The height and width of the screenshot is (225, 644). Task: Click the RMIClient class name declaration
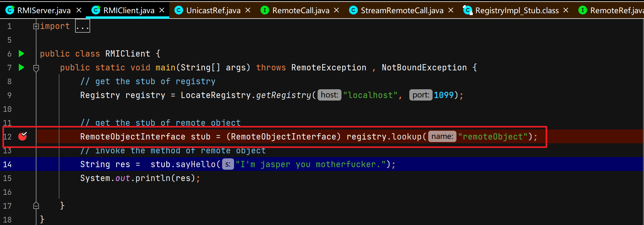[128, 54]
